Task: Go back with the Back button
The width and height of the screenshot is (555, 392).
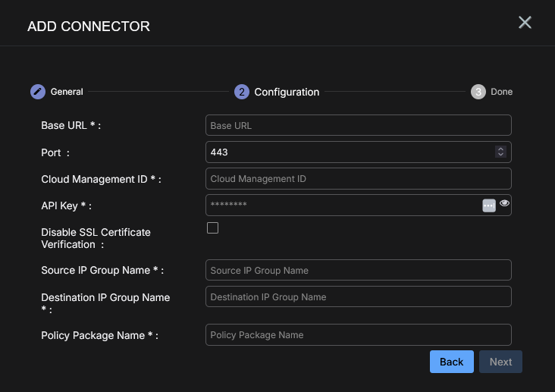Action: pyautogui.click(x=452, y=362)
